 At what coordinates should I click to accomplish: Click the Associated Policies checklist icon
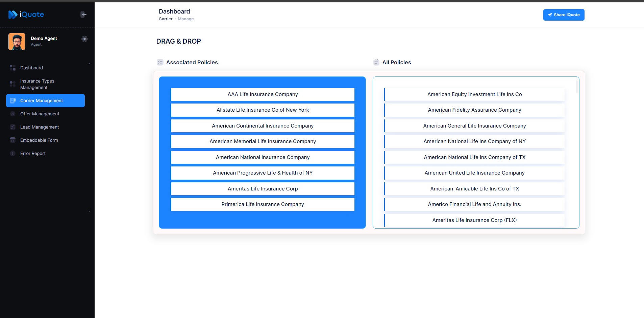pyautogui.click(x=160, y=62)
